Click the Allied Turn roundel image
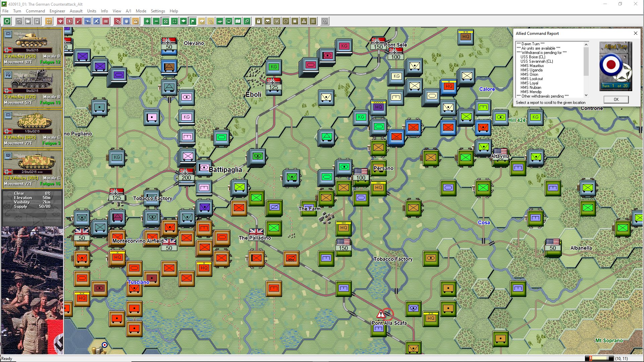The height and width of the screenshot is (362, 644). point(615,66)
